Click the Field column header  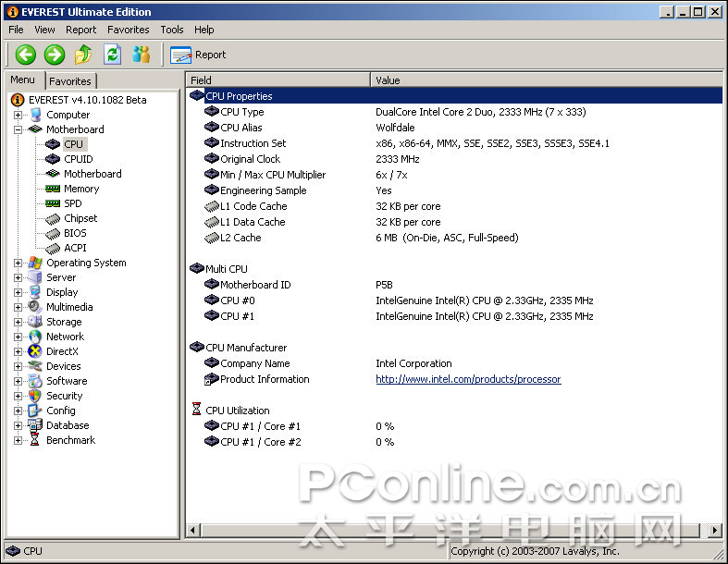point(278,80)
